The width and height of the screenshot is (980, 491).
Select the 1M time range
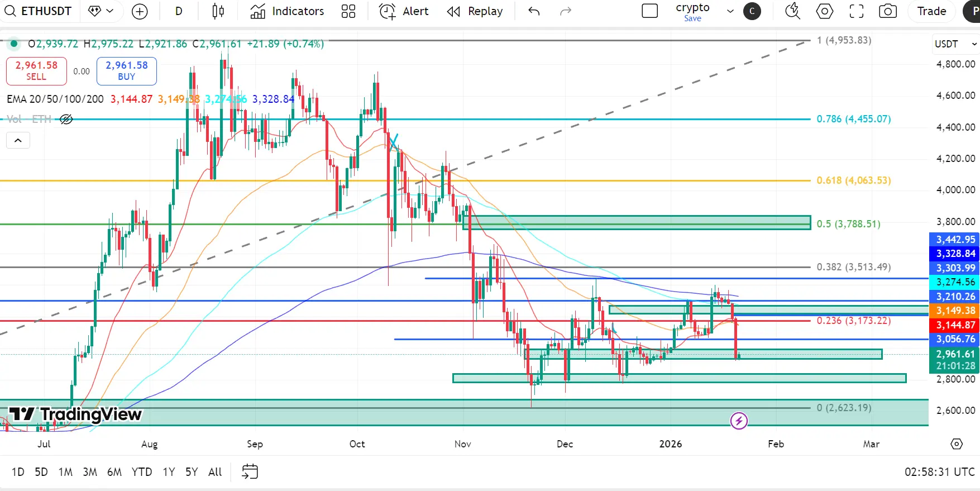(x=65, y=472)
